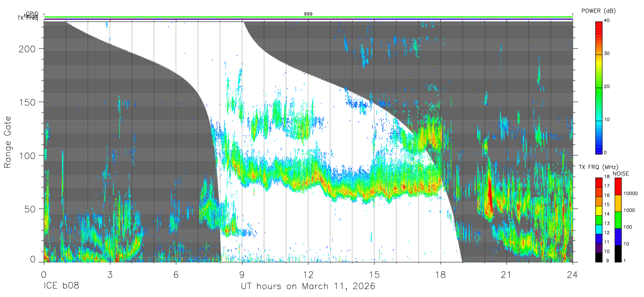Click the 12 label in TX FRQ legend
The height and width of the screenshot is (297, 644).
point(607,233)
